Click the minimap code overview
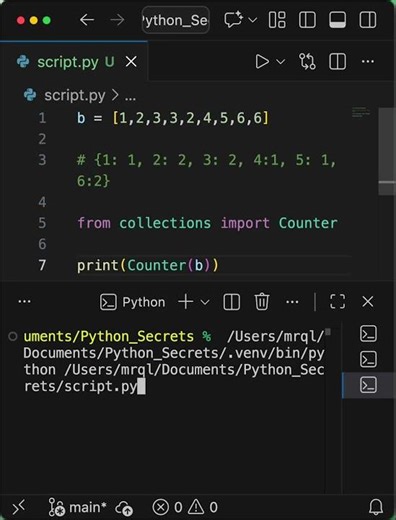The image size is (396, 520). coord(361,112)
